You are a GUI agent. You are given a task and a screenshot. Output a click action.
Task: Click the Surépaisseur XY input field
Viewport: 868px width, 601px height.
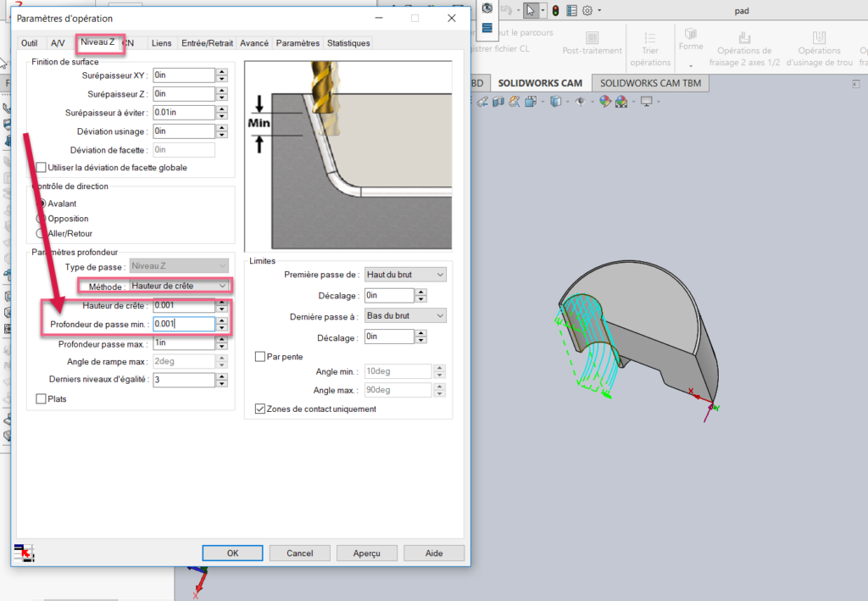(183, 75)
